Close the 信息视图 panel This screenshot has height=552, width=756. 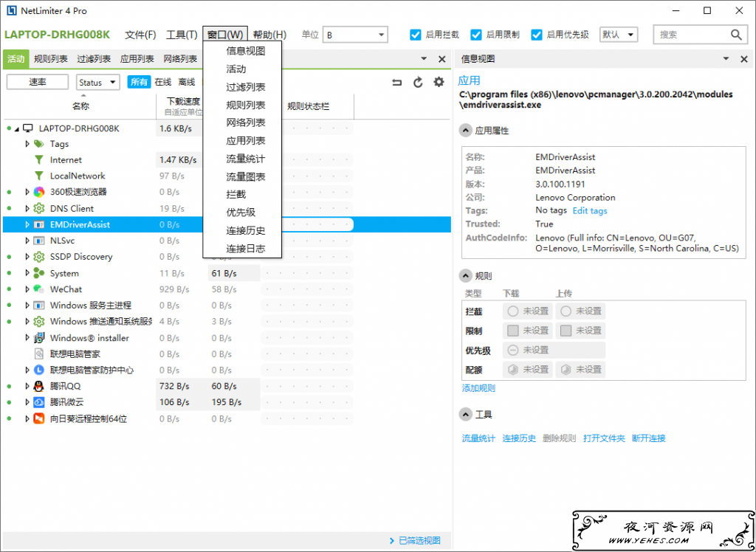[743, 59]
